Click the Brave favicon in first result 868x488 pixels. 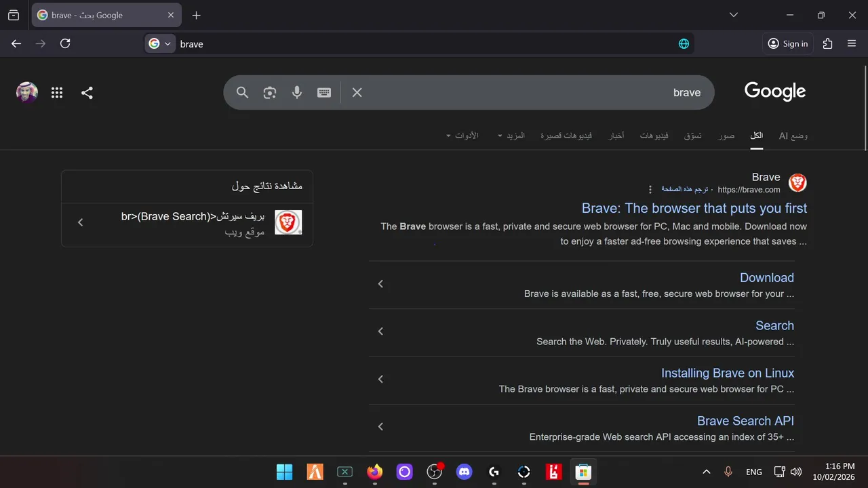coord(797,182)
